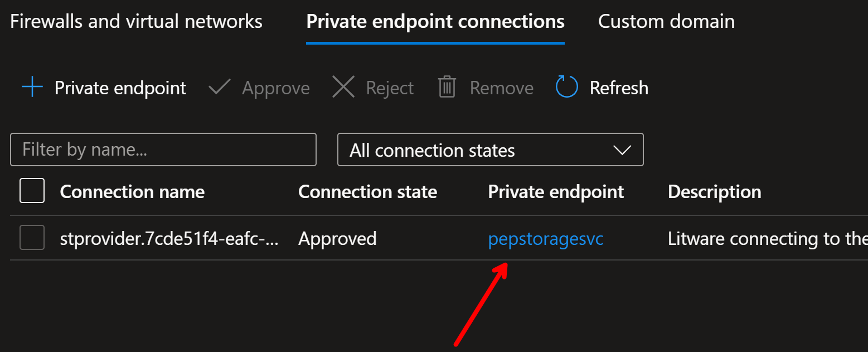The width and height of the screenshot is (868, 352).
Task: Sort by Connection state column header
Action: click(367, 192)
